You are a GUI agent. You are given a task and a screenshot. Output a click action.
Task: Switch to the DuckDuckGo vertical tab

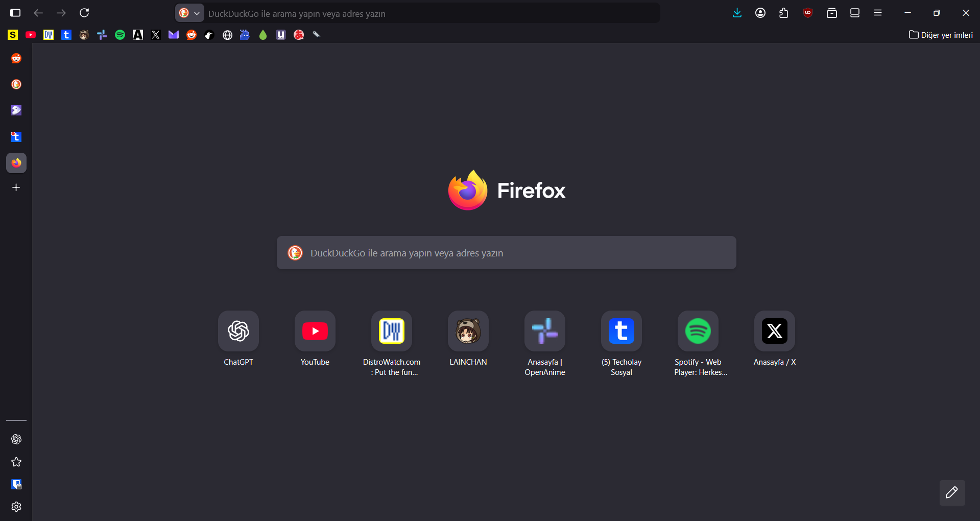coord(16,84)
